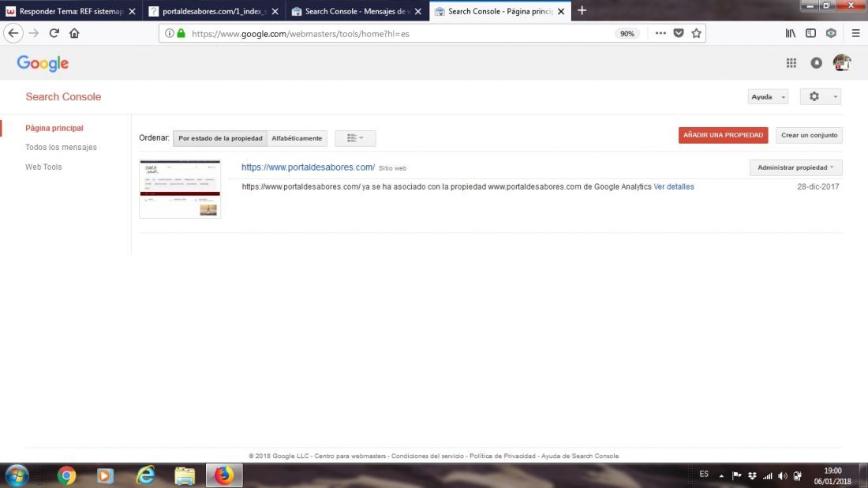Open the Google apps grid
The height and width of the screenshot is (488, 868).
(791, 63)
